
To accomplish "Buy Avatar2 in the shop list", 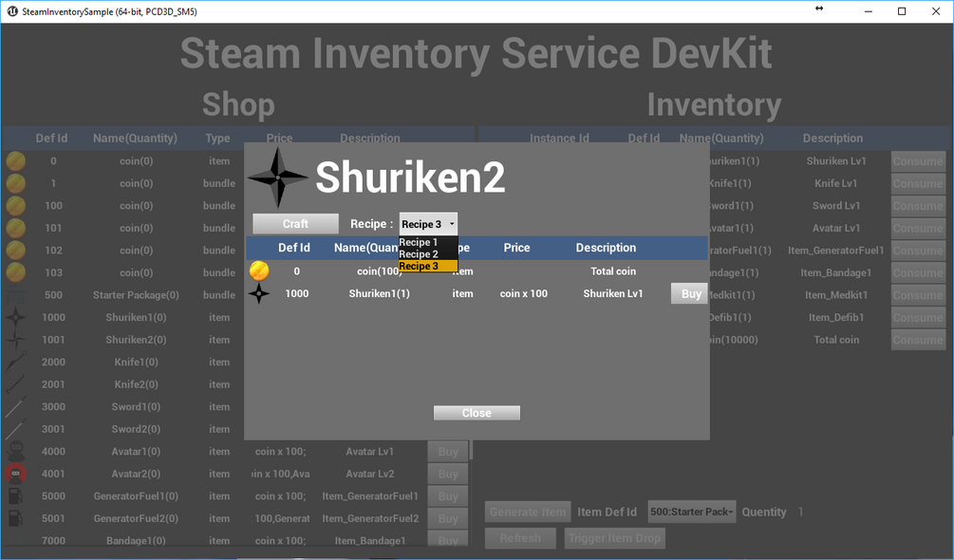I will [448, 475].
